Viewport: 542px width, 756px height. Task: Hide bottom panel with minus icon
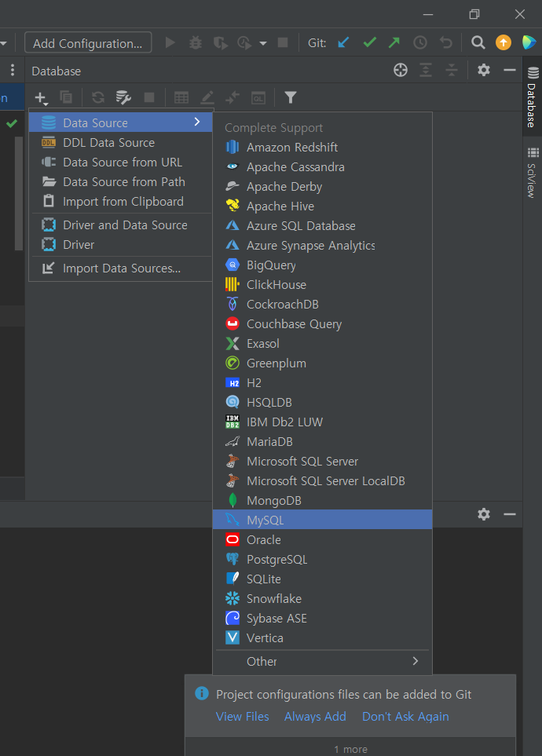coord(510,514)
